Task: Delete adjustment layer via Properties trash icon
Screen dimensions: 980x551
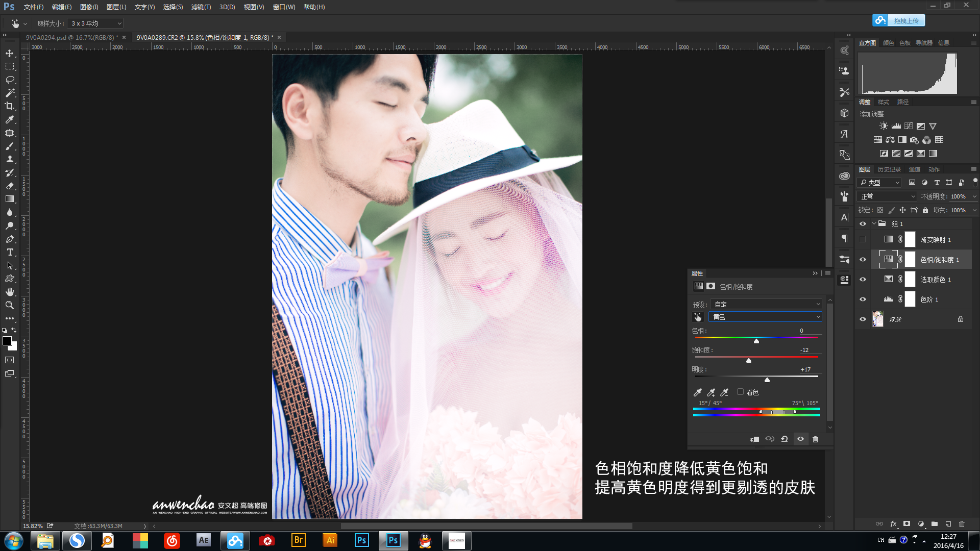Action: point(815,439)
